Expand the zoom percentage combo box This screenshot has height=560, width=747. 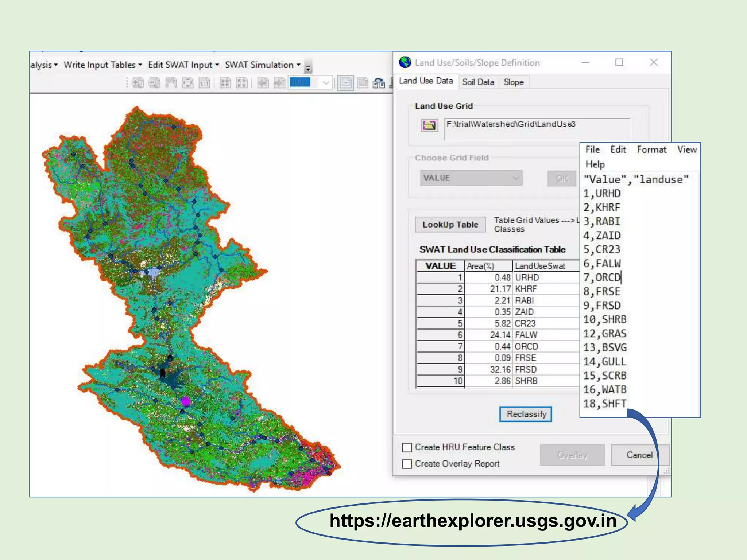coord(326,83)
